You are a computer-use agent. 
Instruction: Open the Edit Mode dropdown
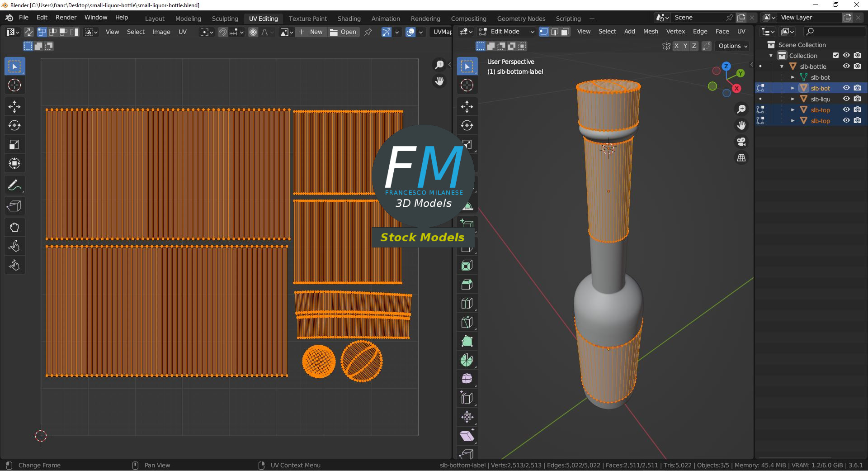(507, 32)
